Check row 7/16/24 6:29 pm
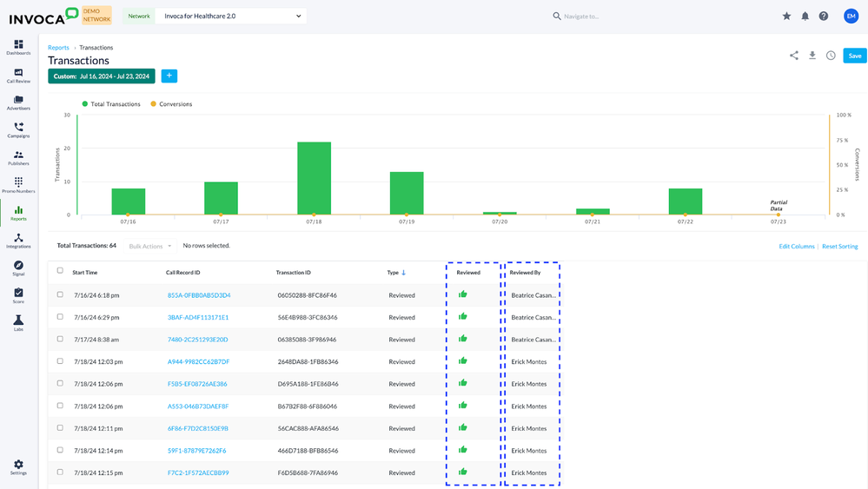This screenshot has height=489, width=868. click(60, 317)
